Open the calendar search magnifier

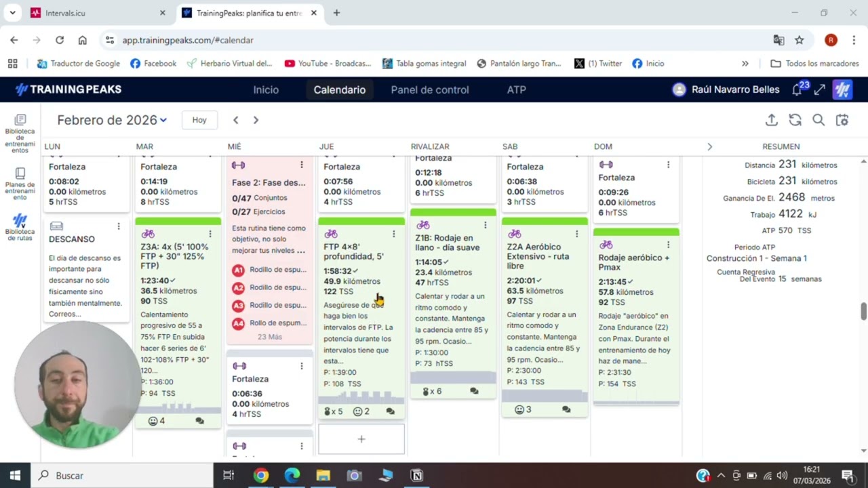pos(818,120)
